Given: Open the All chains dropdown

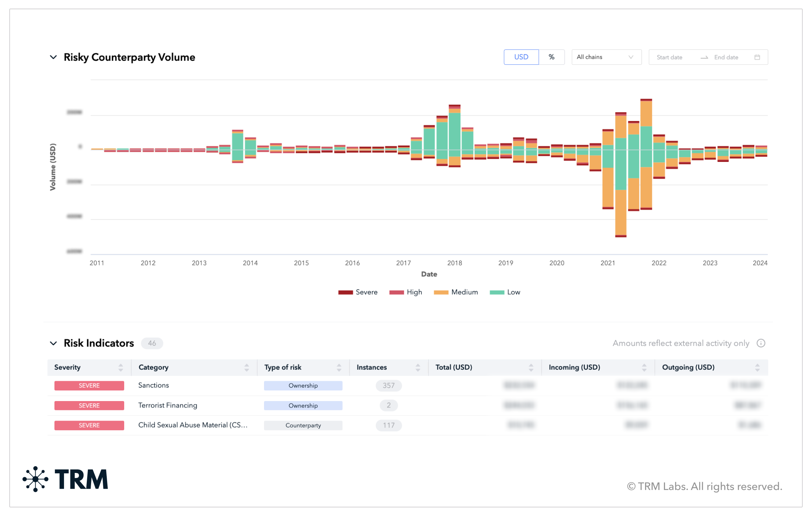Looking at the screenshot, I should click(x=606, y=57).
